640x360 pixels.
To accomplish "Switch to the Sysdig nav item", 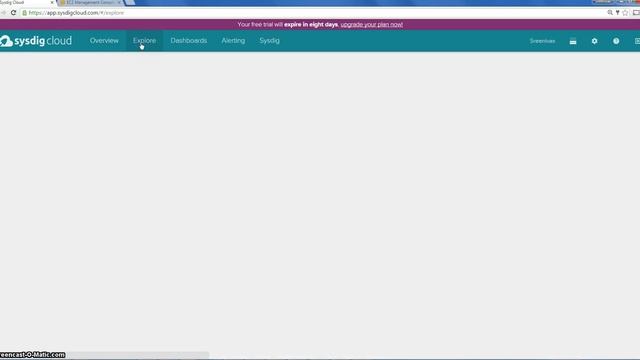I will pos(269,41).
